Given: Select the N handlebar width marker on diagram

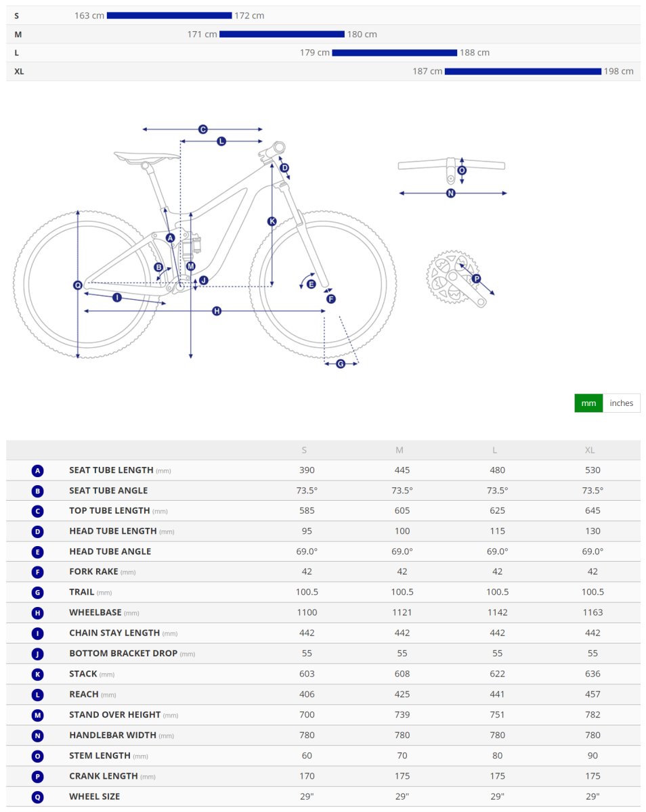Looking at the screenshot, I should pyautogui.click(x=451, y=194).
